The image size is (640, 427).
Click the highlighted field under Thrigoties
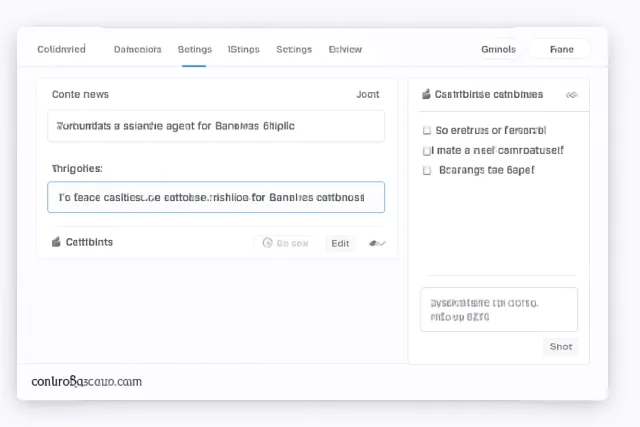(x=216, y=197)
